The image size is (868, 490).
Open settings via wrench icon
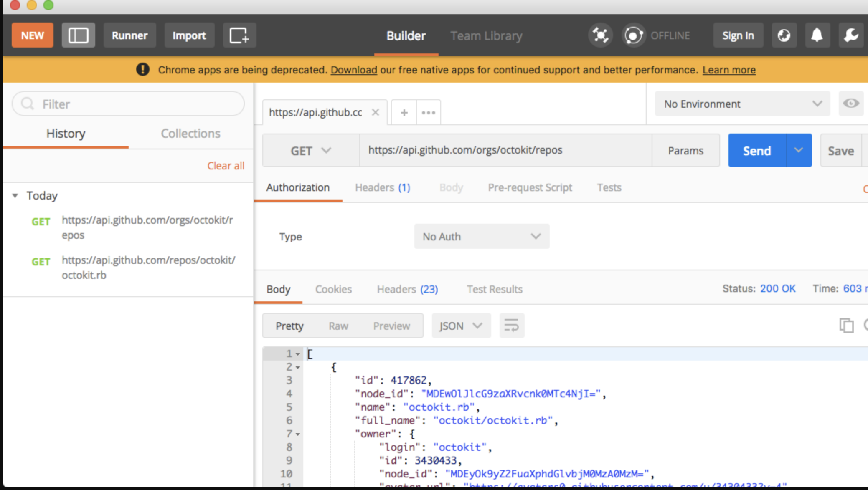point(850,35)
